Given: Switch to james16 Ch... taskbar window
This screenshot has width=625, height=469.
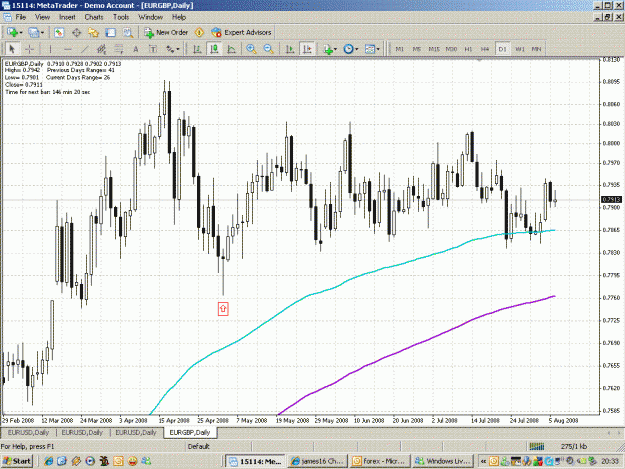Looking at the screenshot, I should pyautogui.click(x=318, y=461).
